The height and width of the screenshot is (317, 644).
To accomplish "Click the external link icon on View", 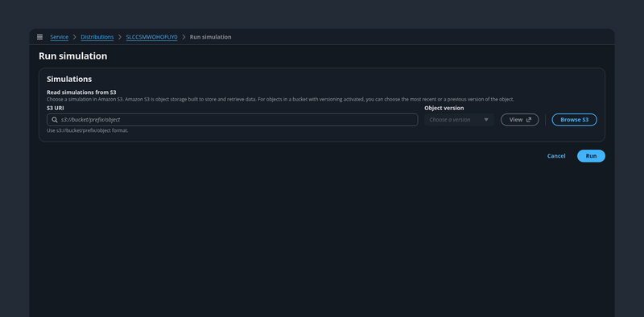I will [x=529, y=120].
